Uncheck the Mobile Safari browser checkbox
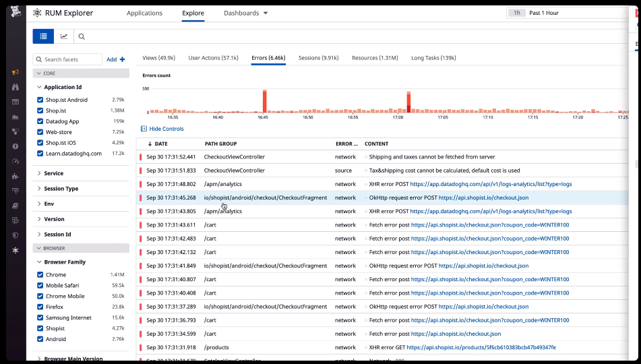Viewport: 641px width, 364px height. 40,286
